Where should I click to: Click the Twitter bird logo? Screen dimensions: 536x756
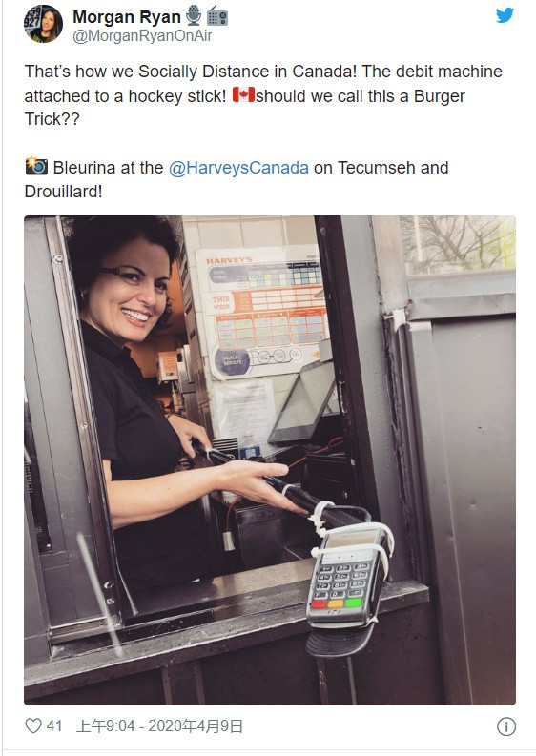pos(505,15)
